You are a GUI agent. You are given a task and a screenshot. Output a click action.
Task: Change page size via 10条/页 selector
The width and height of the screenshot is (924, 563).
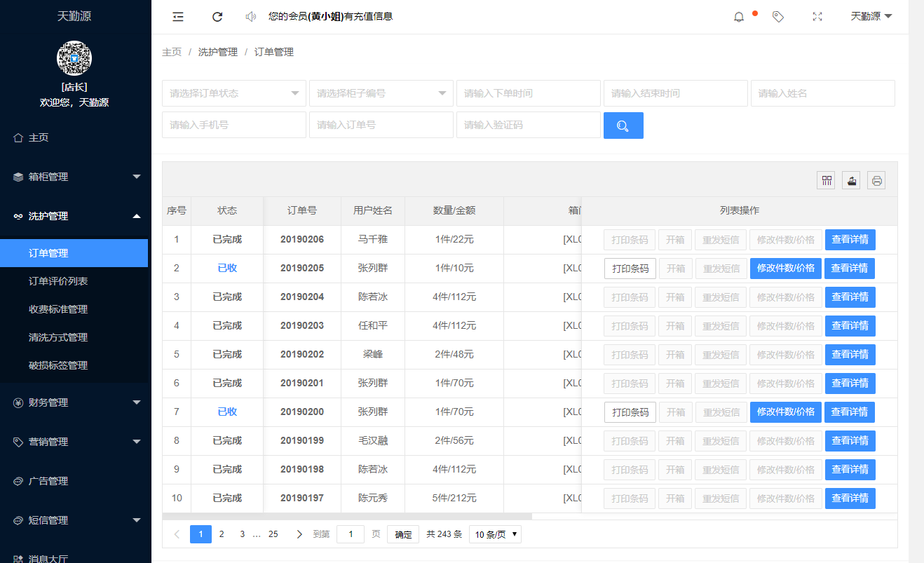tap(494, 534)
